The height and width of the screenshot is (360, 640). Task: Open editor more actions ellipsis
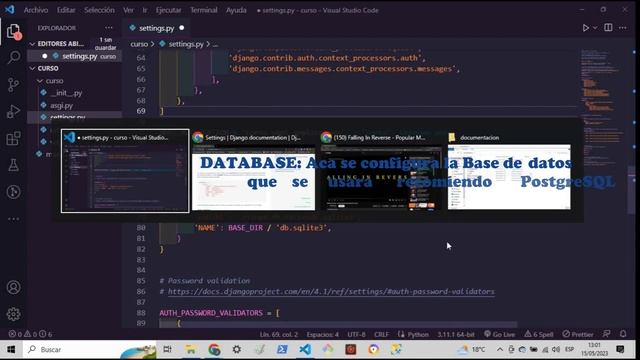point(622,28)
